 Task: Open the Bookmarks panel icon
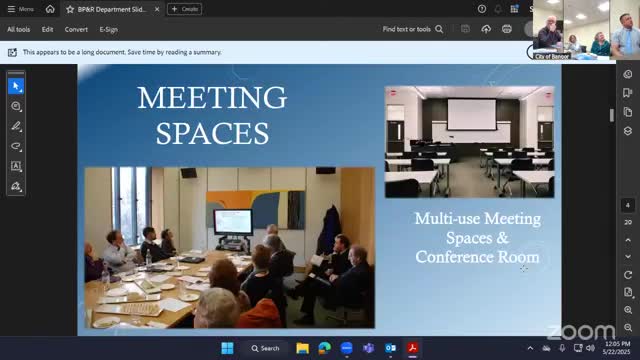628,93
